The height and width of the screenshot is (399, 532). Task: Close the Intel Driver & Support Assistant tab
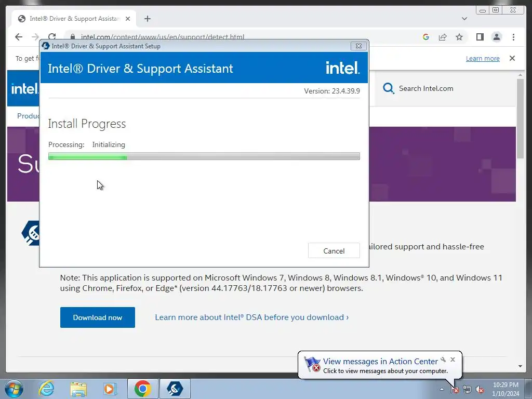[128, 19]
